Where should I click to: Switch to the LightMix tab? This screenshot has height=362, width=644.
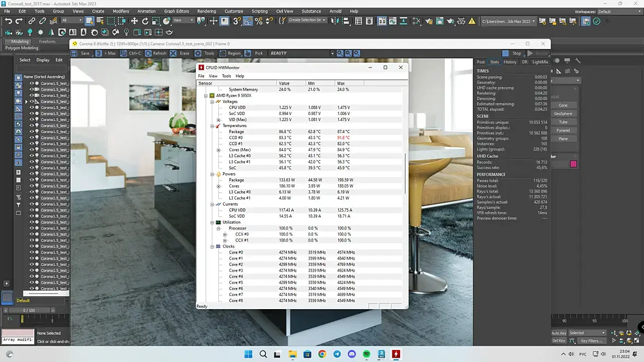(x=540, y=62)
